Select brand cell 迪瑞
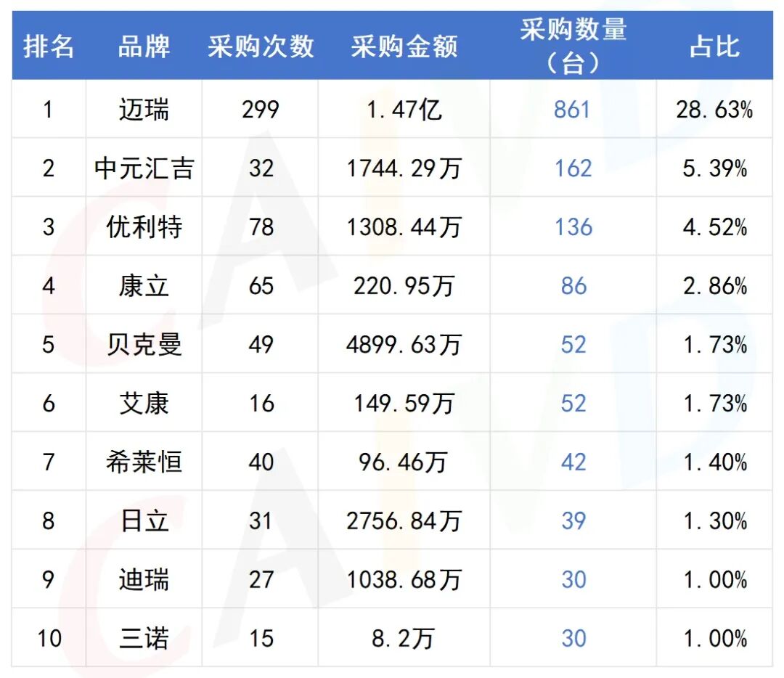784x678 pixels. tap(144, 579)
